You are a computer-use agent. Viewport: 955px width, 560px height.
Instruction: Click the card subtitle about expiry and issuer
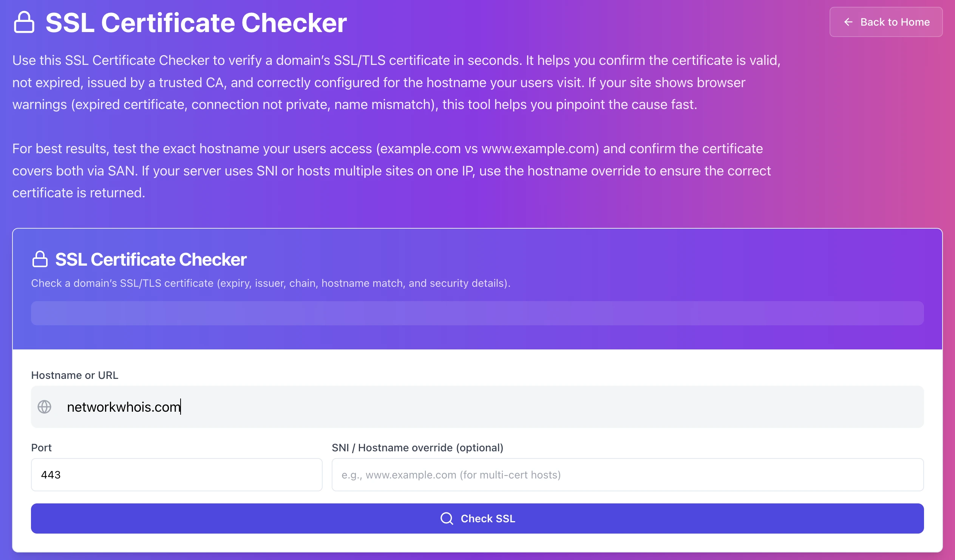[x=270, y=283]
